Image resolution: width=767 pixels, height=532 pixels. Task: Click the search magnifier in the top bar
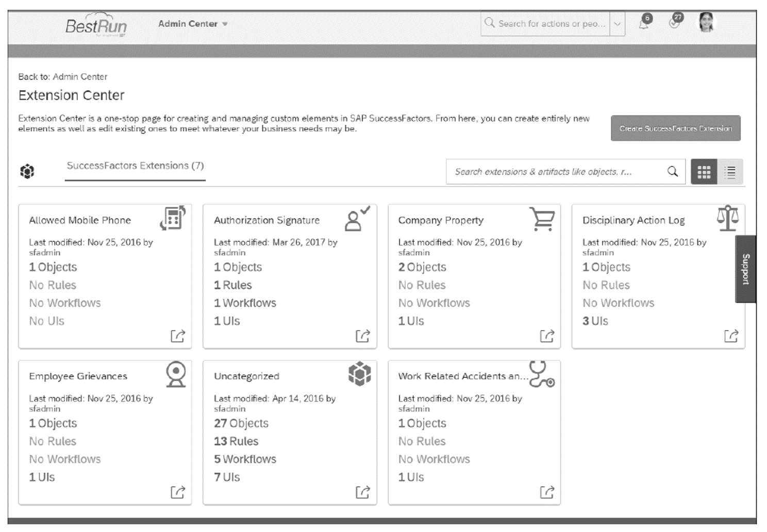[x=489, y=23]
